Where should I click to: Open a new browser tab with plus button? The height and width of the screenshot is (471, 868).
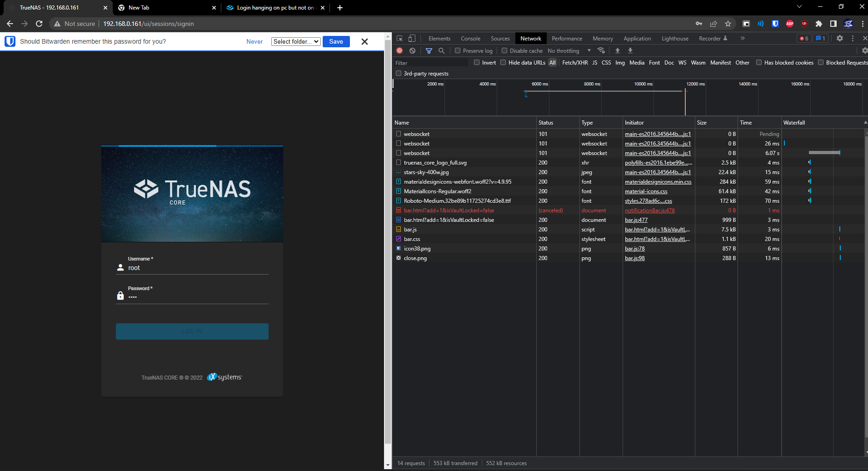(x=340, y=8)
